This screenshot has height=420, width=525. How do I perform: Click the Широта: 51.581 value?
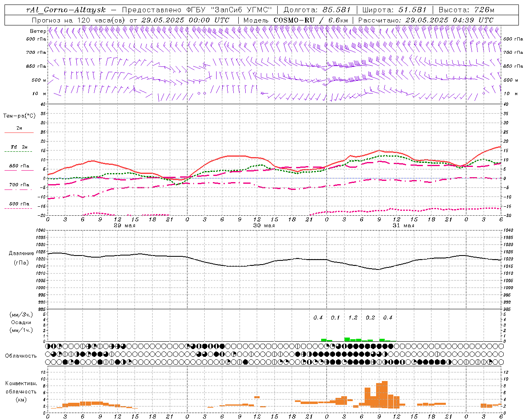click(395, 10)
